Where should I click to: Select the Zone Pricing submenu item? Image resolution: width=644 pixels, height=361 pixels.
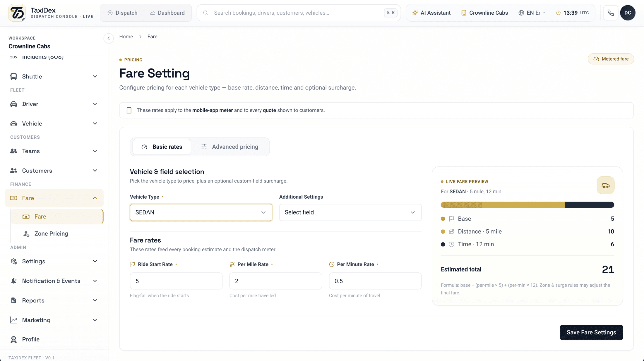pos(57,234)
